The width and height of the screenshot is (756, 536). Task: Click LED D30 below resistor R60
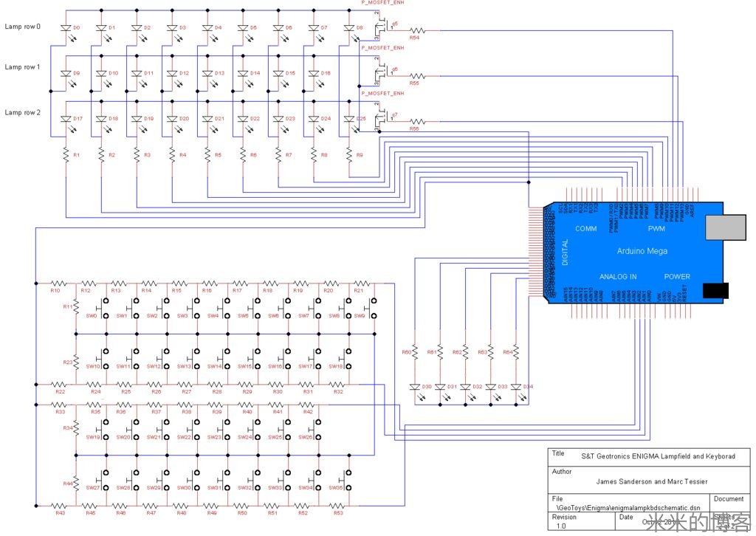point(415,387)
